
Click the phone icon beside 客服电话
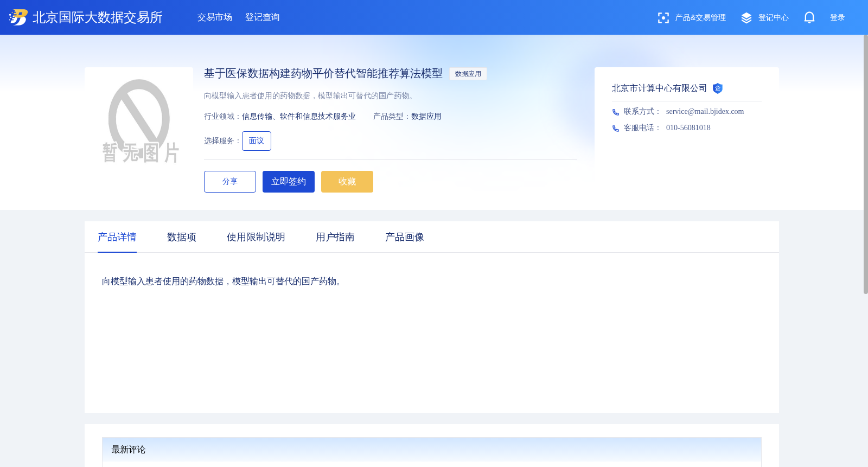(x=616, y=129)
